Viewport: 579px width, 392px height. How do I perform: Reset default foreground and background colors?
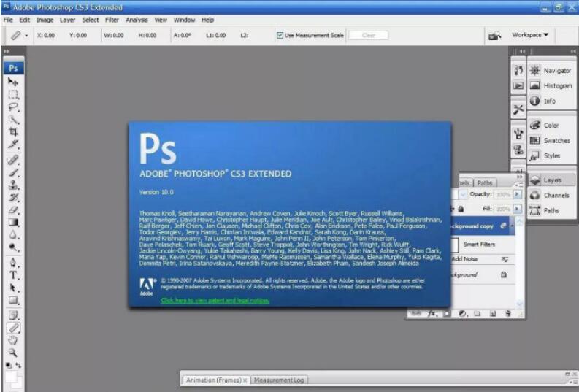point(9,365)
